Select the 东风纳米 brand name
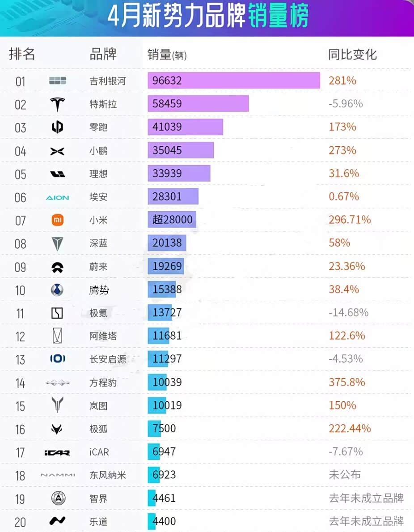This screenshot has height=532, width=414. [108, 475]
